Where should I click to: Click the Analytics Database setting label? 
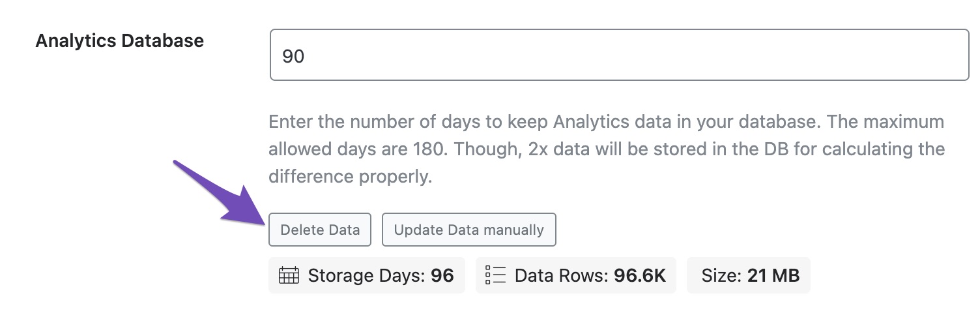pos(120,40)
